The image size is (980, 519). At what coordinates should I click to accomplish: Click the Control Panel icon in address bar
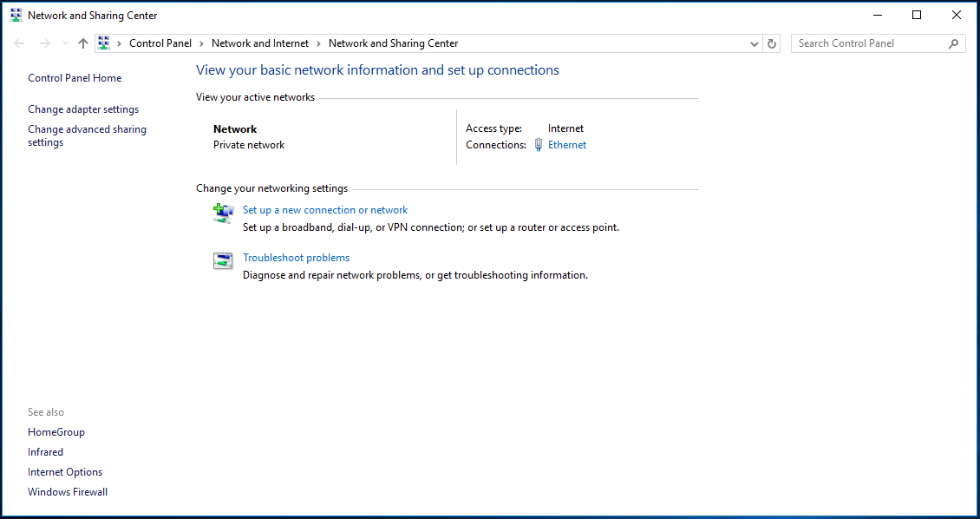(104, 43)
